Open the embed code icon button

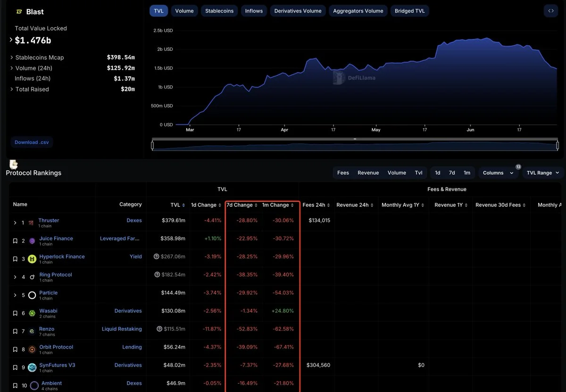pos(550,11)
